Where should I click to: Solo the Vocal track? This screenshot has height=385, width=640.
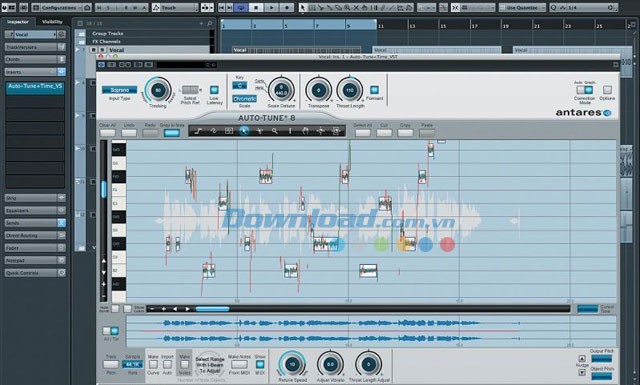coord(102,50)
